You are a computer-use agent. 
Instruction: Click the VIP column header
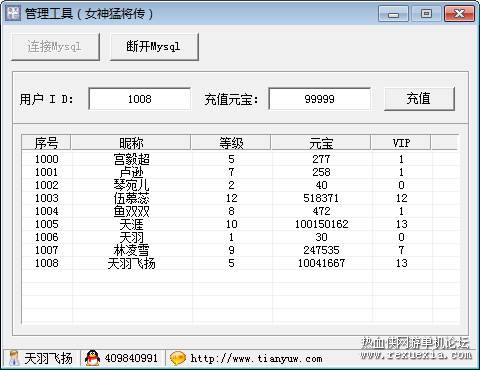point(401,143)
